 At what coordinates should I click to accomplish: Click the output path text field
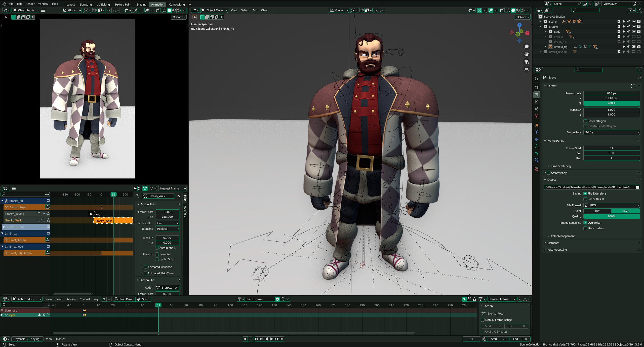(x=589, y=187)
